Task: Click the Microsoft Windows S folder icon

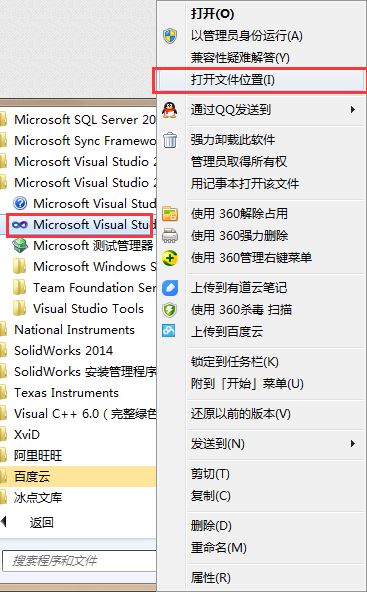Action: [19, 267]
